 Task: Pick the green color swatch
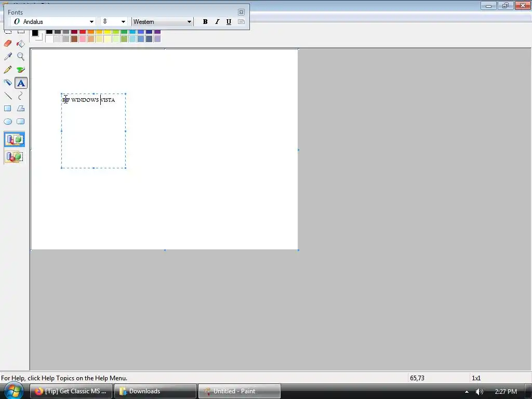tap(124, 32)
